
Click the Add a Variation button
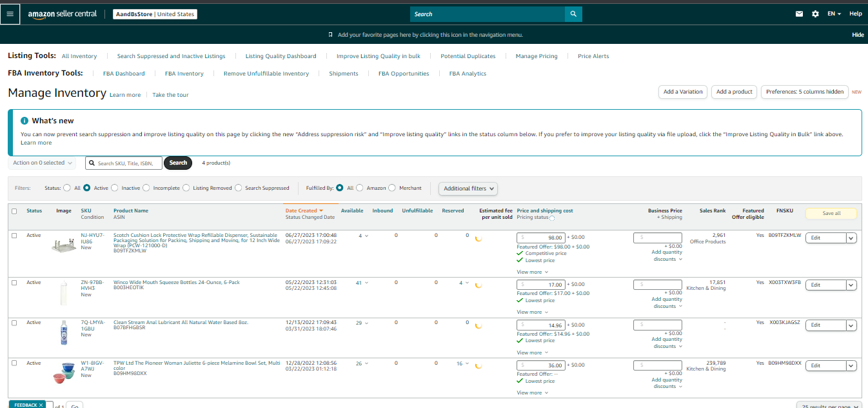[x=683, y=92]
